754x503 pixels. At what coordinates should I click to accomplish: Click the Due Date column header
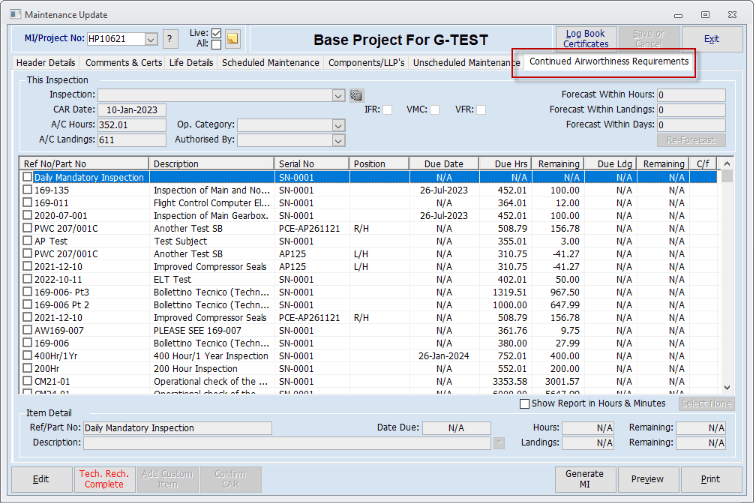[x=444, y=164]
